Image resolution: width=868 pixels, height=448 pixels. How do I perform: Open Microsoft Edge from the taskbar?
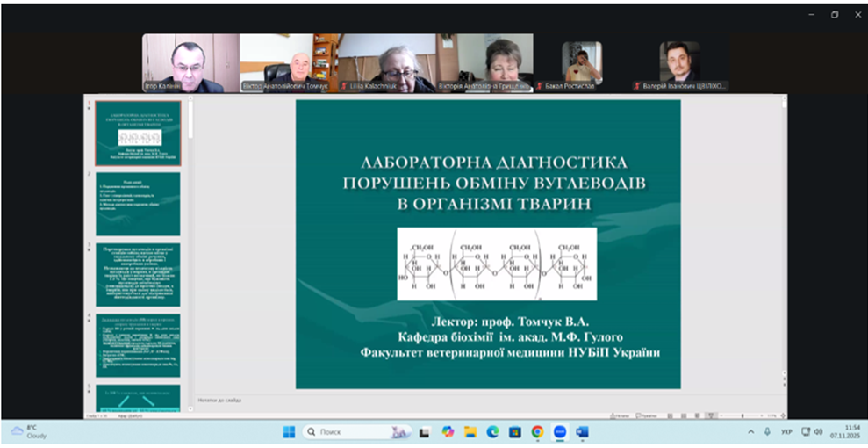[492, 432]
